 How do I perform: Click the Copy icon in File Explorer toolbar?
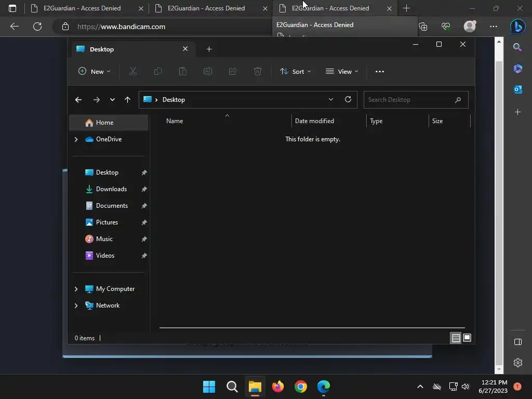[x=158, y=71]
